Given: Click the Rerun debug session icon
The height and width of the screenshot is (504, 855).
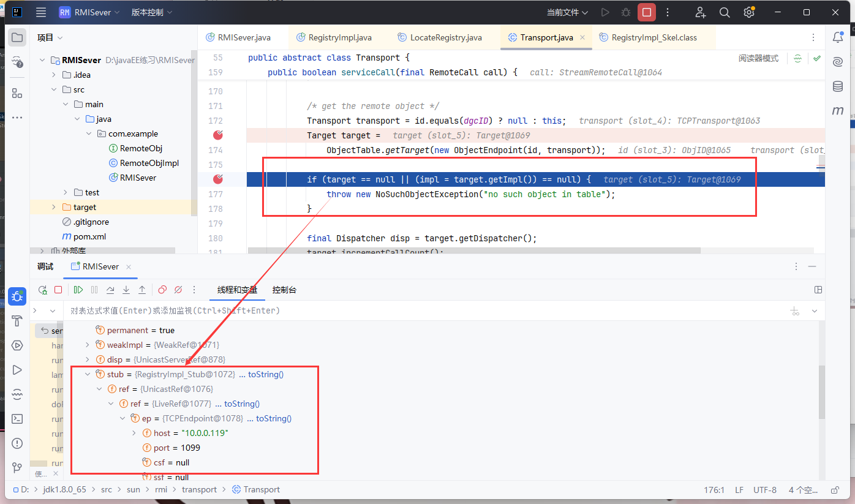Looking at the screenshot, I should pos(42,290).
